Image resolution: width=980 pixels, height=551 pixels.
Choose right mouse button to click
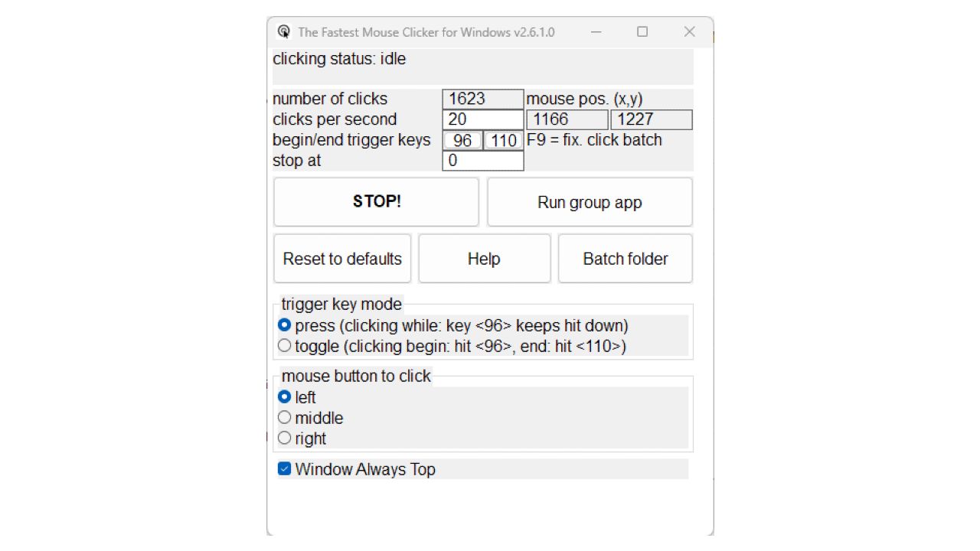(284, 438)
